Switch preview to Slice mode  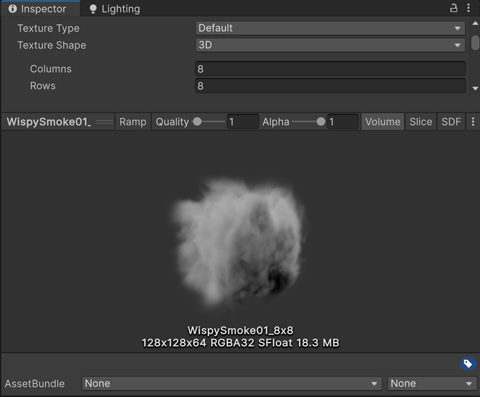tap(421, 122)
